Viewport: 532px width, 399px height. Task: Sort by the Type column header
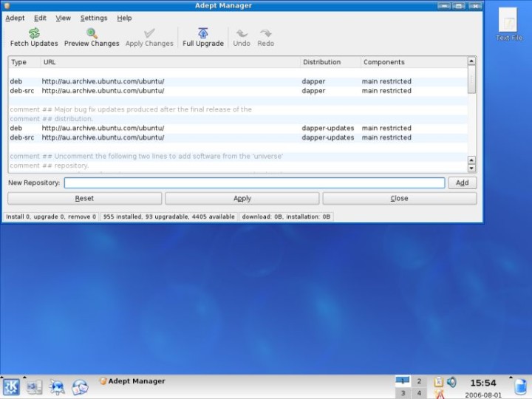coord(24,62)
